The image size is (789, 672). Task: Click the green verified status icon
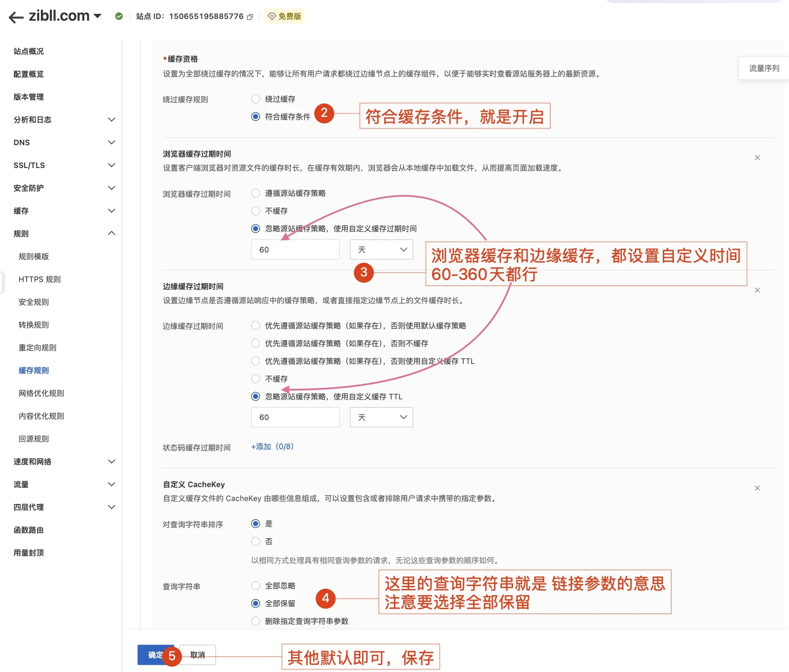pos(119,16)
